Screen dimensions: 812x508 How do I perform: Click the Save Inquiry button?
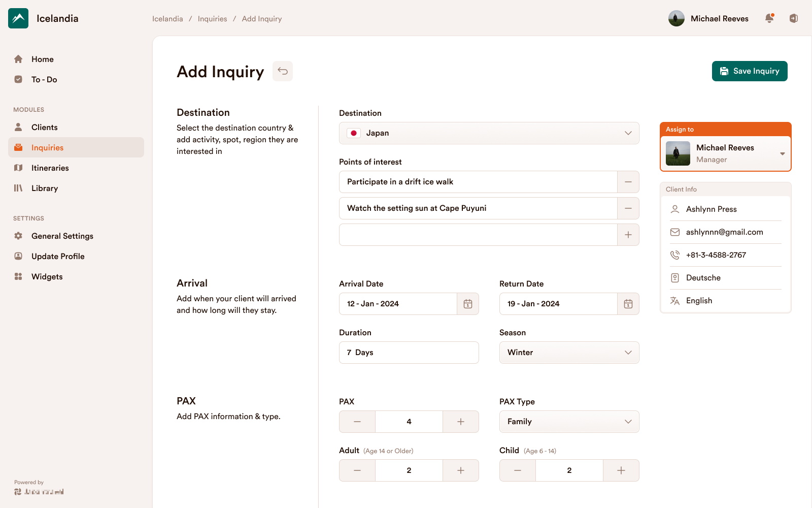point(750,71)
